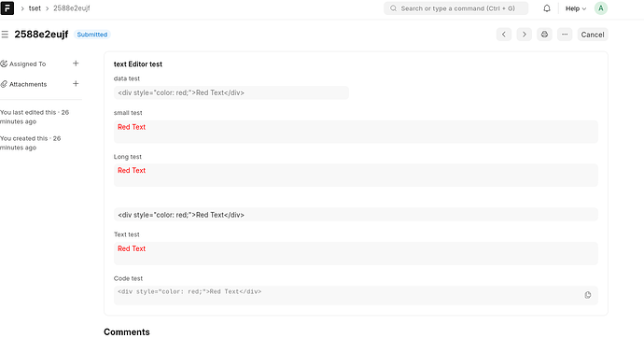This screenshot has width=644, height=338.
Task: Focus the search command bar
Action: (455, 8)
